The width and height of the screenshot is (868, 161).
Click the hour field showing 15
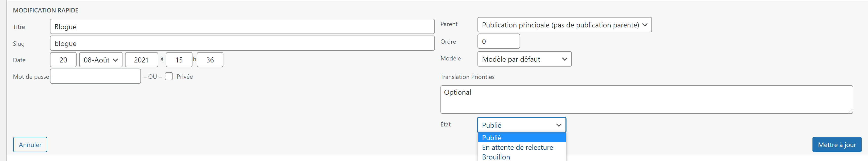(x=179, y=60)
